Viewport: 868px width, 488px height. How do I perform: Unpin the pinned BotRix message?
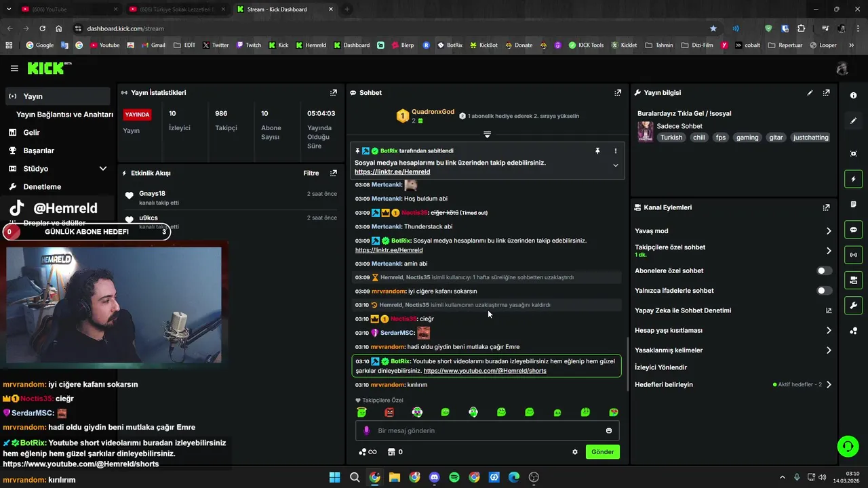tap(597, 151)
